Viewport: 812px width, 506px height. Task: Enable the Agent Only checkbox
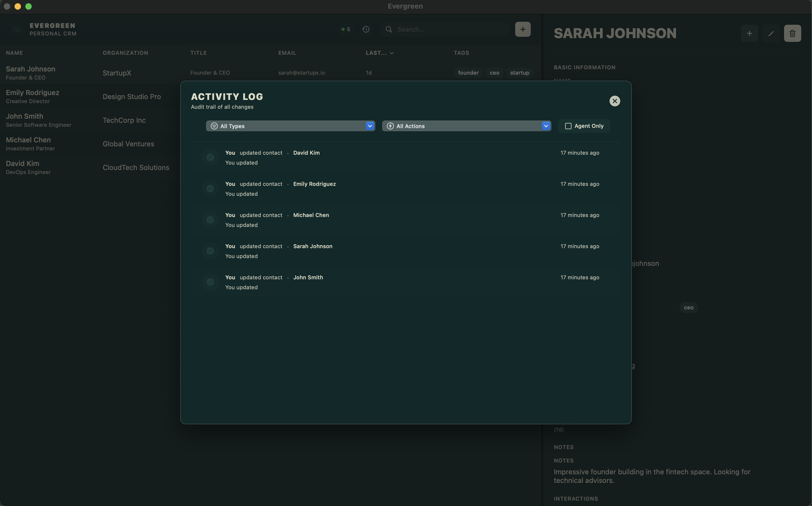point(568,126)
